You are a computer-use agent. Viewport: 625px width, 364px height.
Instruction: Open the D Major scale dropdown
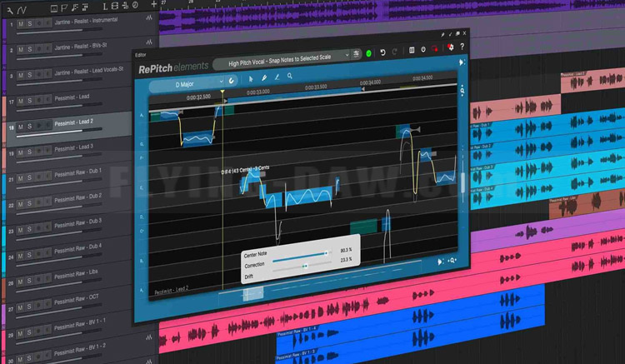185,84
